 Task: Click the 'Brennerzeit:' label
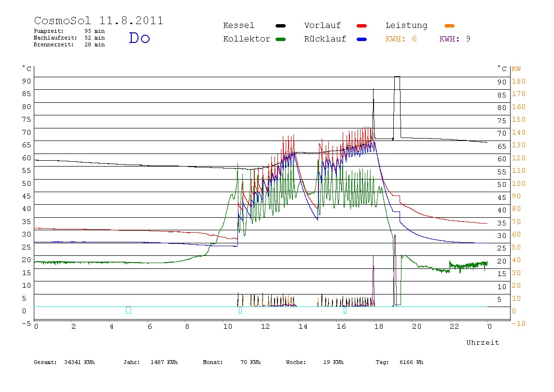[x=54, y=44]
